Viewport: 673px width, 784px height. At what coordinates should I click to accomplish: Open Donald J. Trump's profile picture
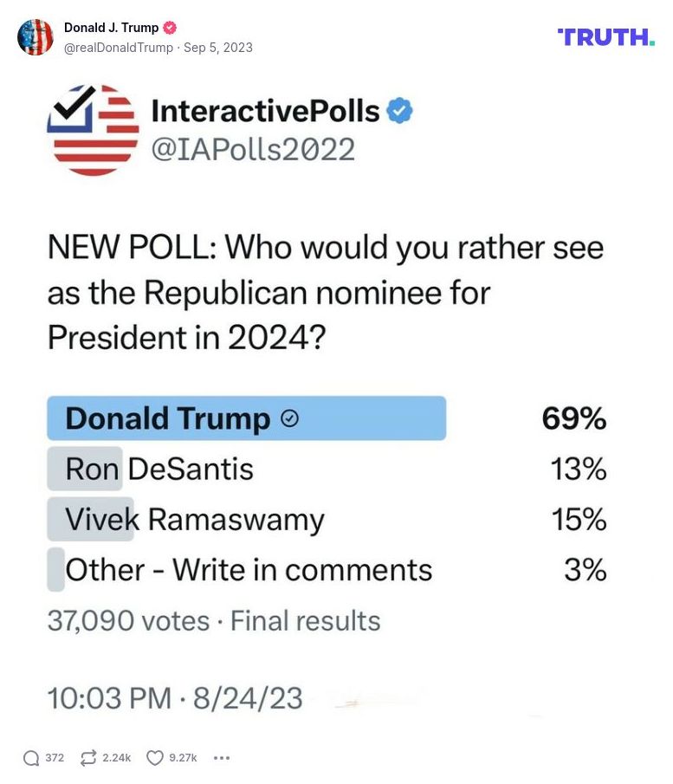pyautogui.click(x=36, y=37)
